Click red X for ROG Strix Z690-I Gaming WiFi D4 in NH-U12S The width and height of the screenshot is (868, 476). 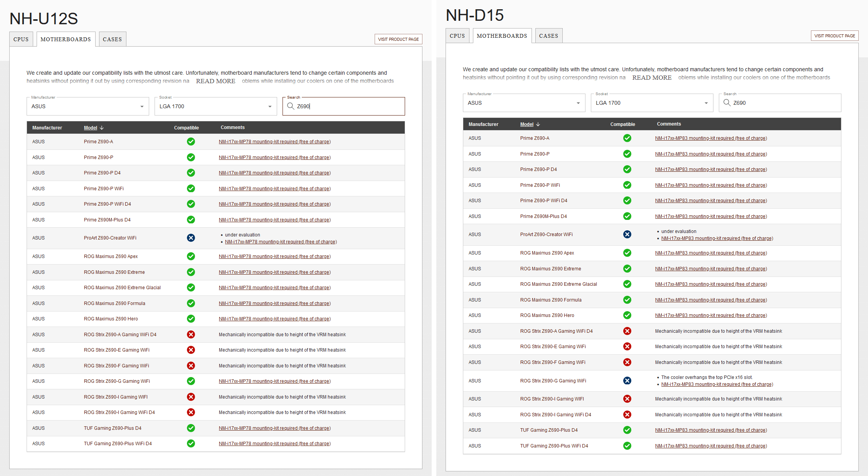191,412
